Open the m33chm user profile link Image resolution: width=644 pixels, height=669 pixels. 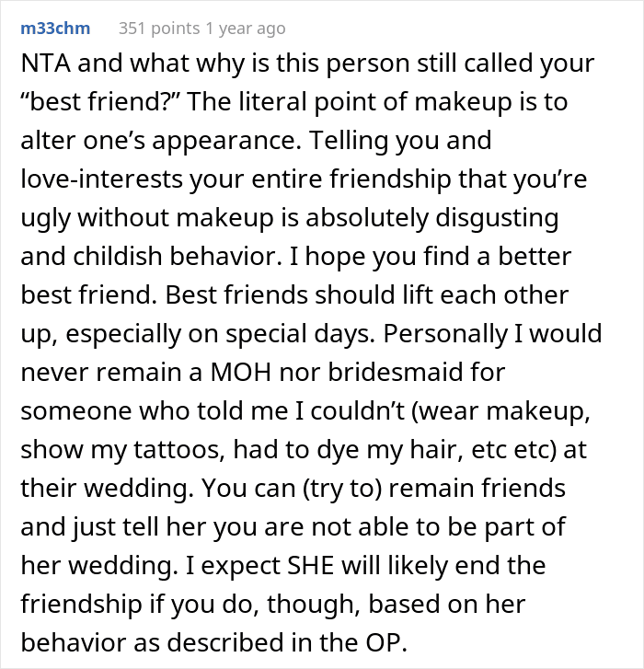[x=55, y=29]
